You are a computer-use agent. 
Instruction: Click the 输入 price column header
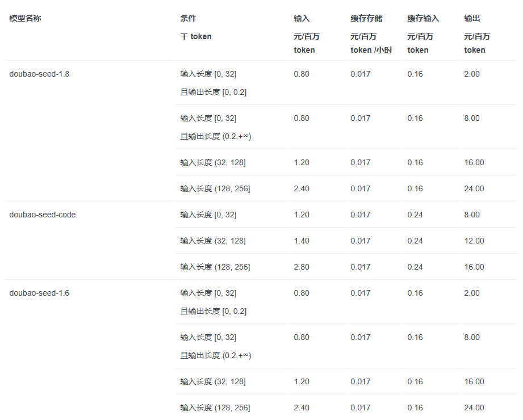click(302, 18)
